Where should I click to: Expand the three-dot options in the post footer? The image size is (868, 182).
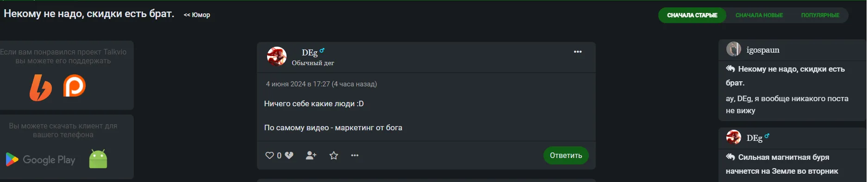(x=355, y=155)
